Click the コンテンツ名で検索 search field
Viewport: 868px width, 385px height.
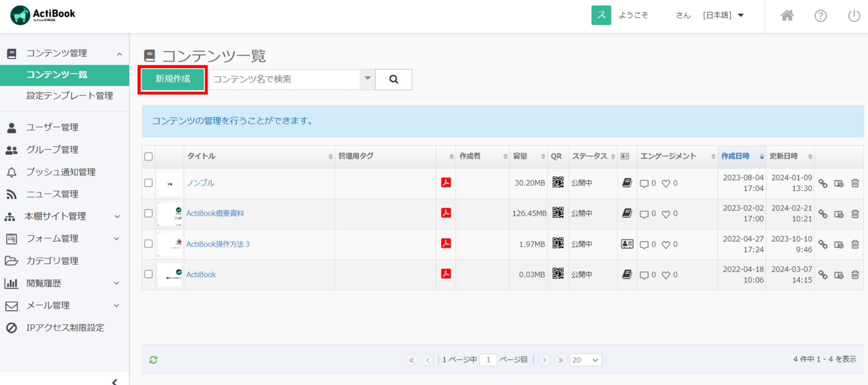pos(285,79)
